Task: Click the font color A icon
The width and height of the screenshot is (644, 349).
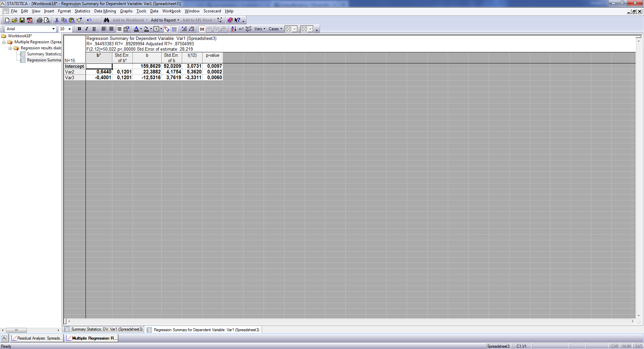Action: click(x=137, y=29)
